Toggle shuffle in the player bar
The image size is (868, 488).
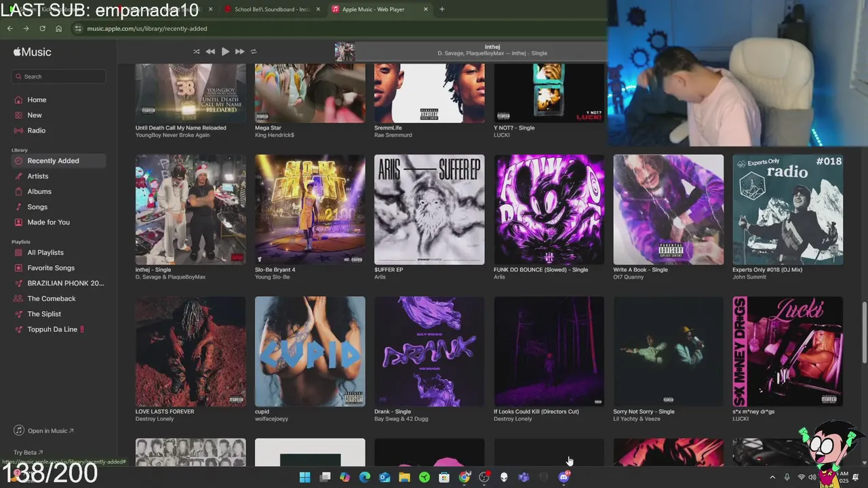pos(197,52)
